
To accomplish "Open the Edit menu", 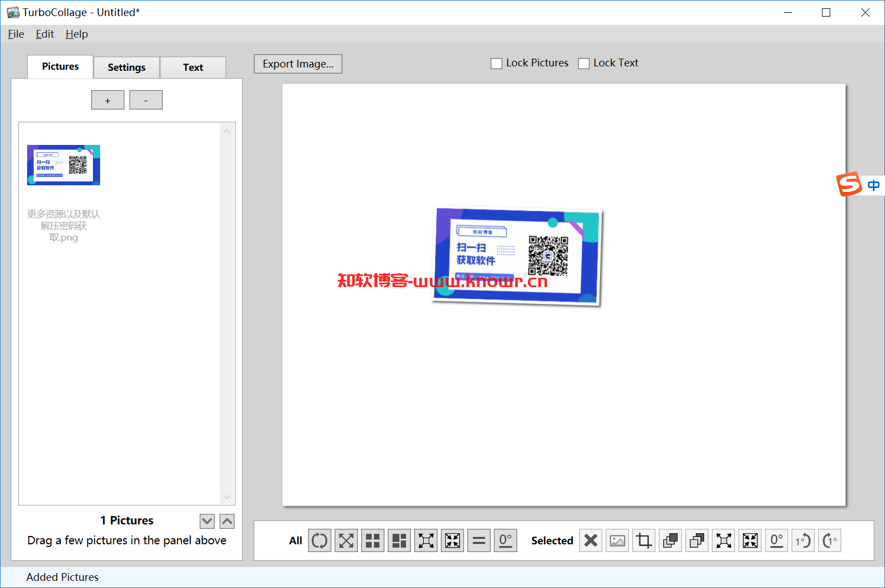I will (45, 34).
